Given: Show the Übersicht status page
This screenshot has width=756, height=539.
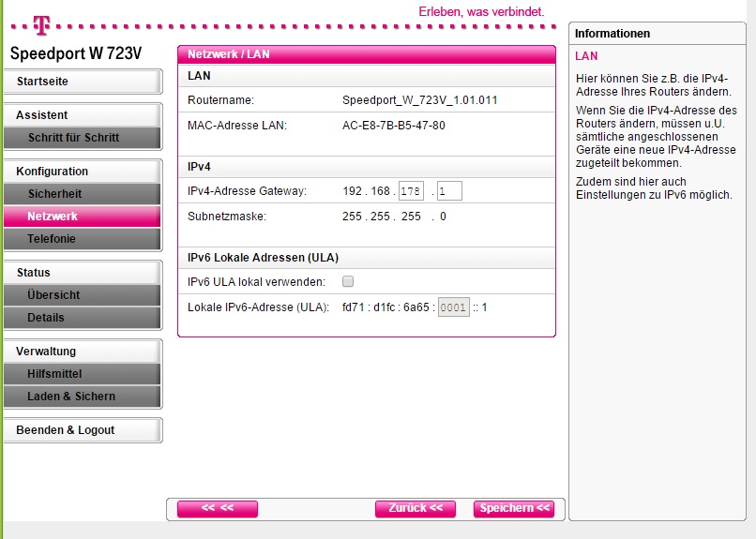Looking at the screenshot, I should pyautogui.click(x=82, y=295).
